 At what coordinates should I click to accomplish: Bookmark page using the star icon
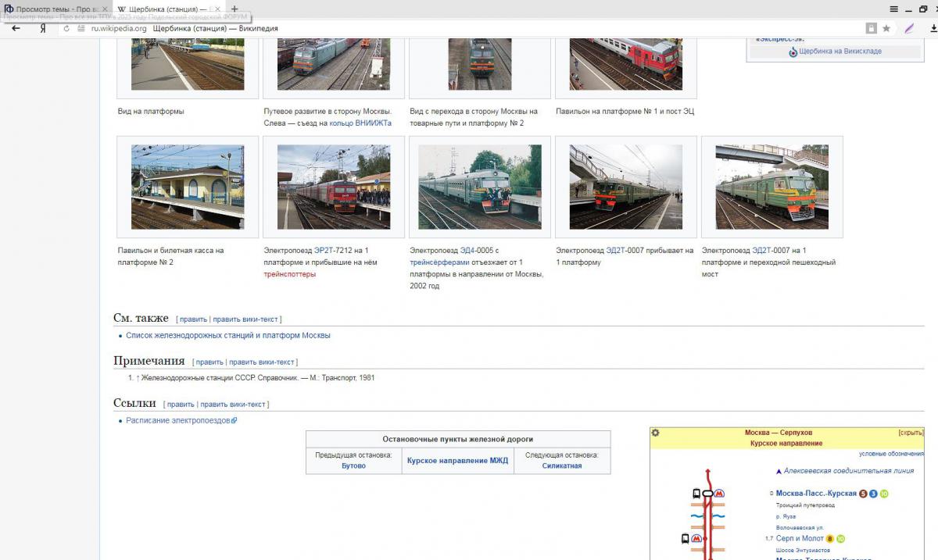coord(886,28)
